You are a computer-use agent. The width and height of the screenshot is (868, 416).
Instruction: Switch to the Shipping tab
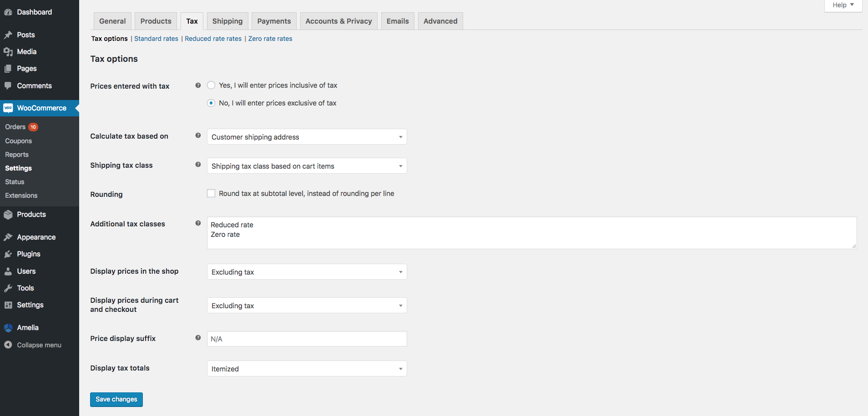[x=227, y=20]
